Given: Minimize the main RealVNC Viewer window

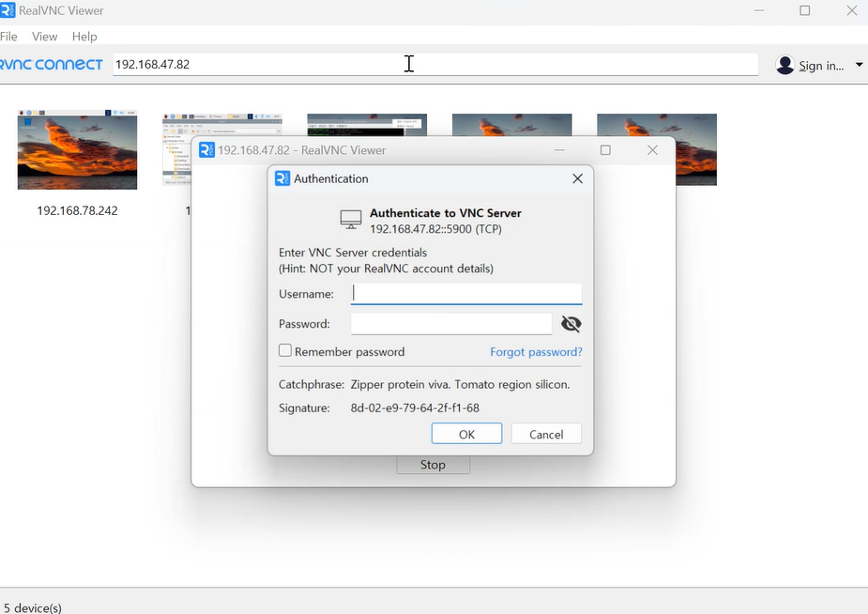Looking at the screenshot, I should point(759,10).
